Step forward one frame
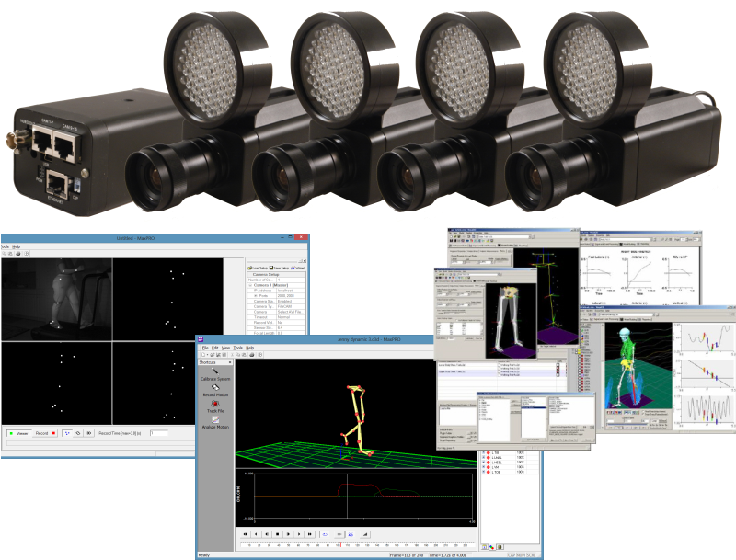The width and height of the screenshot is (736, 560). point(288,534)
